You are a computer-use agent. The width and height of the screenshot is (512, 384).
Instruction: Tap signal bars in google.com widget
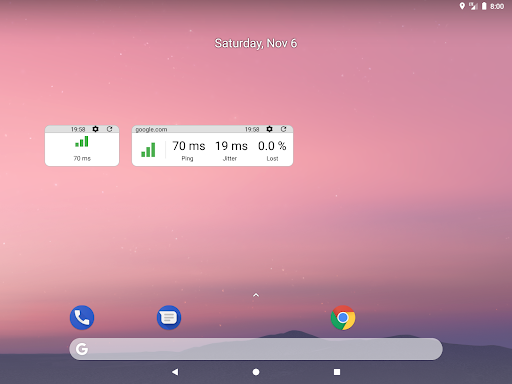pyautogui.click(x=148, y=150)
